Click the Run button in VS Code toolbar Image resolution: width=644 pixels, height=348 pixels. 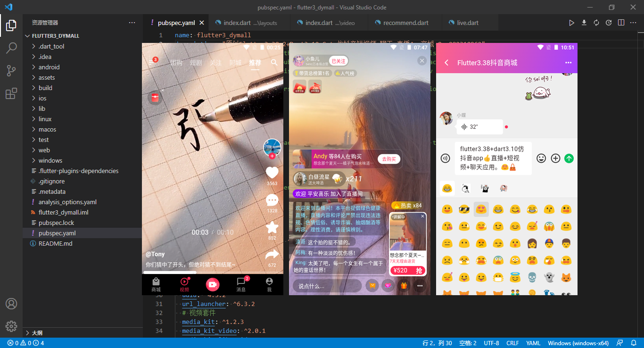(x=572, y=22)
